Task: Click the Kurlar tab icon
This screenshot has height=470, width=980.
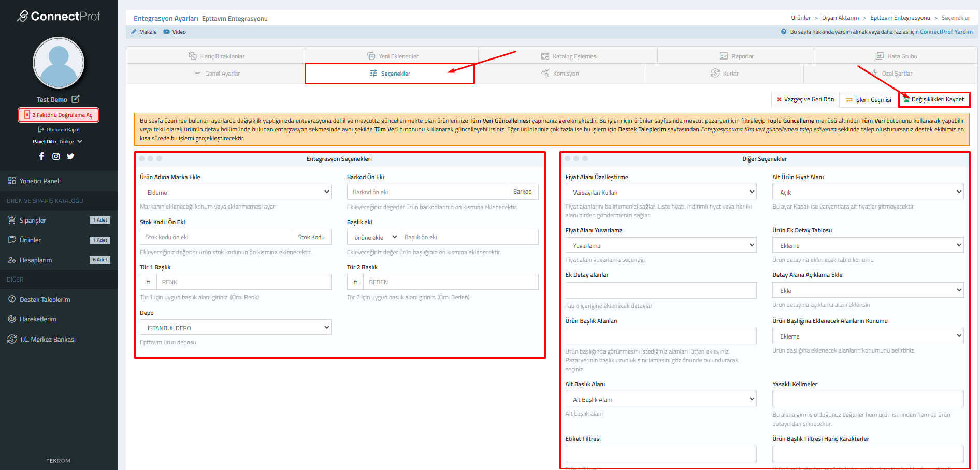Action: 715,73
